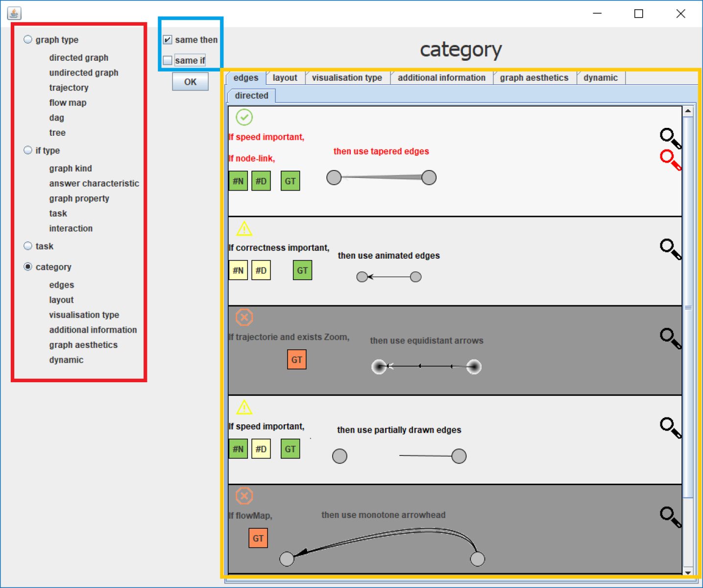Select the 'directed' sub-tab
The height and width of the screenshot is (588, 703).
click(251, 96)
